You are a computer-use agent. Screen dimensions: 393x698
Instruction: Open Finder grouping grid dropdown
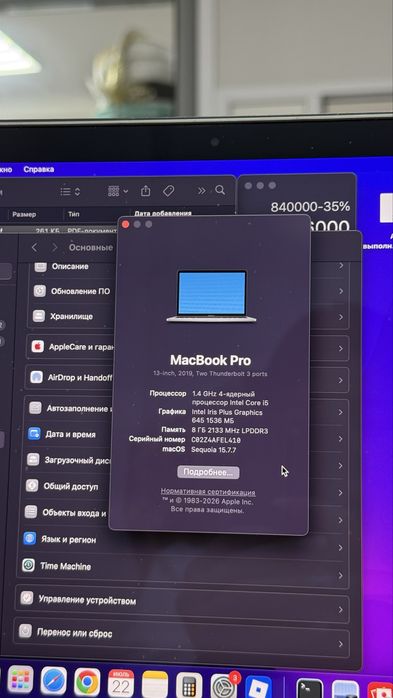(x=118, y=191)
